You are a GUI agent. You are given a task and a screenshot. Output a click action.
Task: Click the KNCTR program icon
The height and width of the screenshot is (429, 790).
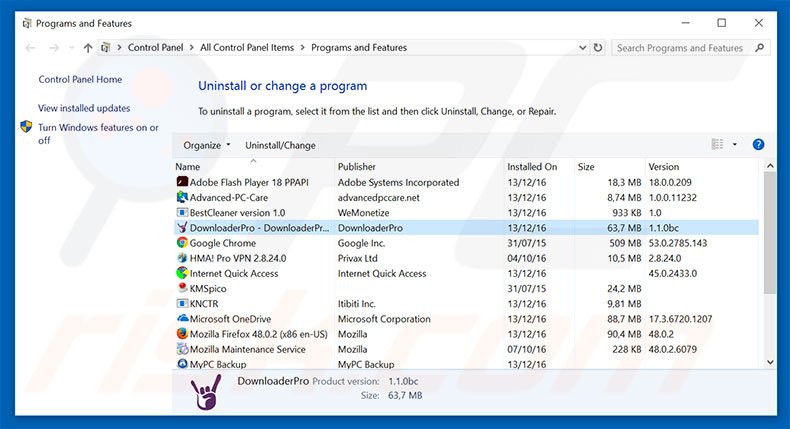click(182, 303)
